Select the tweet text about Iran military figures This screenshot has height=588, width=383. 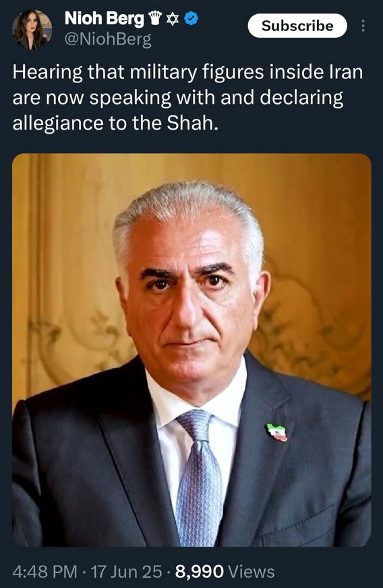click(187, 97)
